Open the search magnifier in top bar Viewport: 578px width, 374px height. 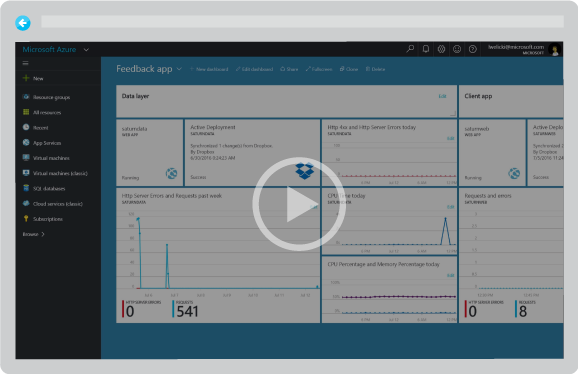410,49
